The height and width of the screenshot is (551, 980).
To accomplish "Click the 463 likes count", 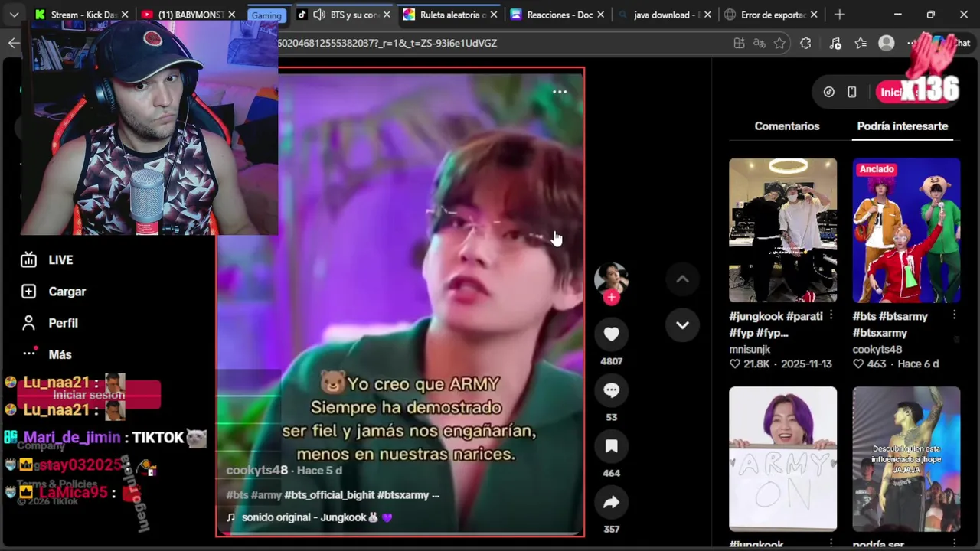I will pos(877,364).
